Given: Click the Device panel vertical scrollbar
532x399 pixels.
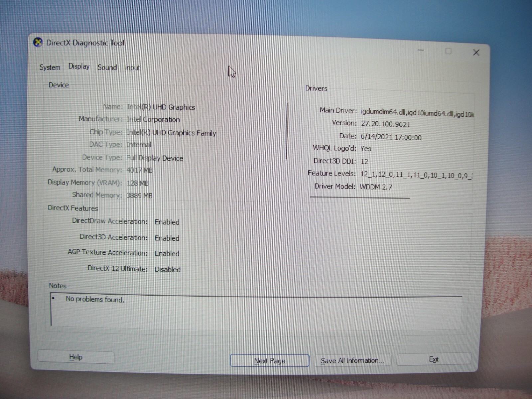Looking at the screenshot, I should pos(287,131).
